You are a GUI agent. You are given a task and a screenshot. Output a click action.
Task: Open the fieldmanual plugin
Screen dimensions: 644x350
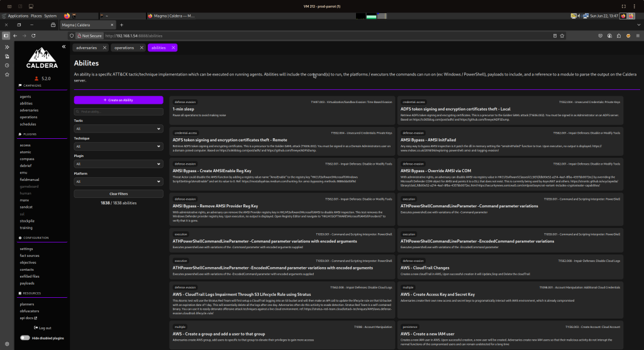click(x=30, y=180)
